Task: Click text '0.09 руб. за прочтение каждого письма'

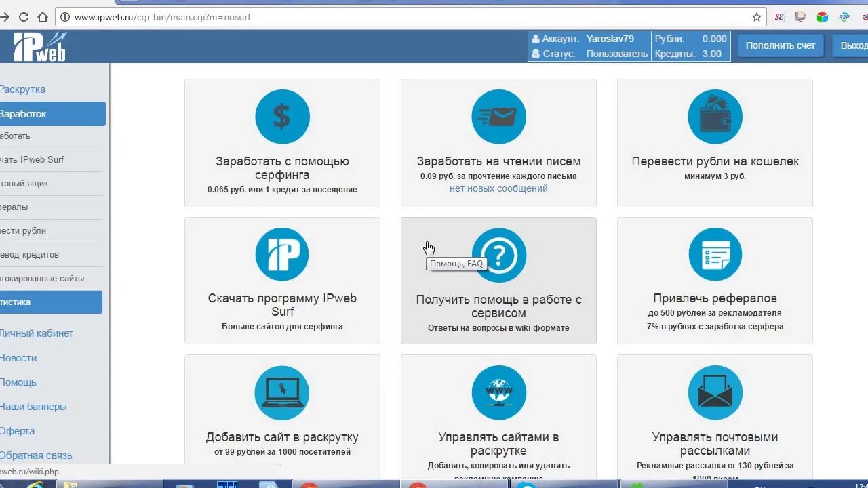Action: (498, 176)
